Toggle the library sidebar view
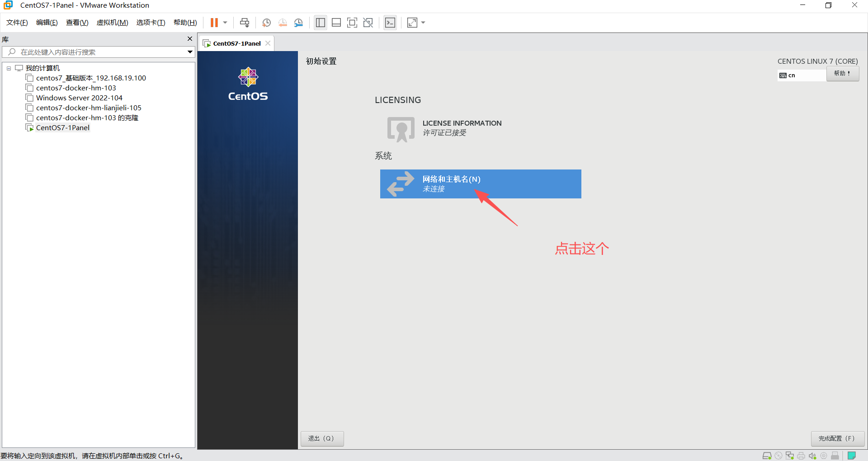The height and width of the screenshot is (461, 868). point(321,23)
